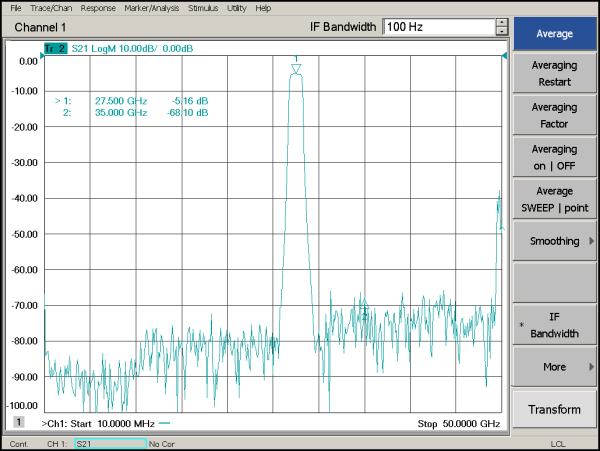
Task: Open the File menu
Action: [x=16, y=8]
